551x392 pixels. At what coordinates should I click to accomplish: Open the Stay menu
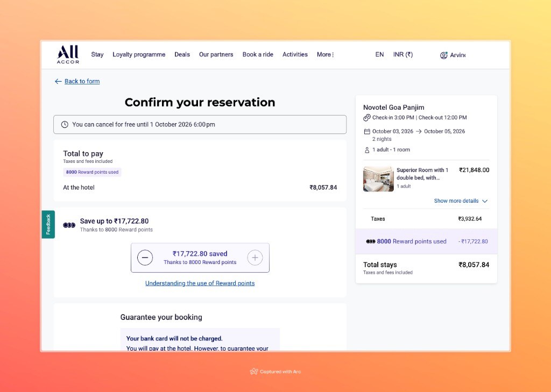[97, 54]
